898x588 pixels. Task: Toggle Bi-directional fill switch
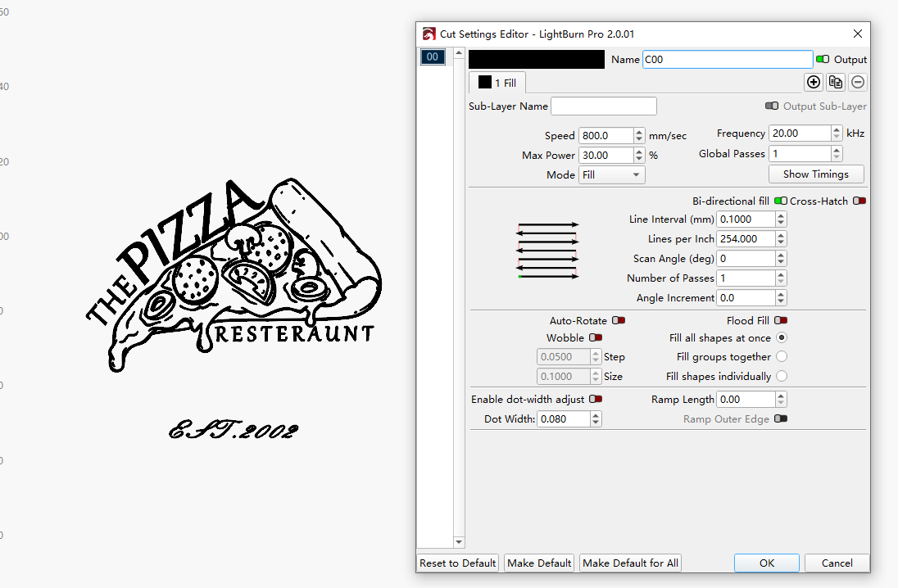(781, 201)
